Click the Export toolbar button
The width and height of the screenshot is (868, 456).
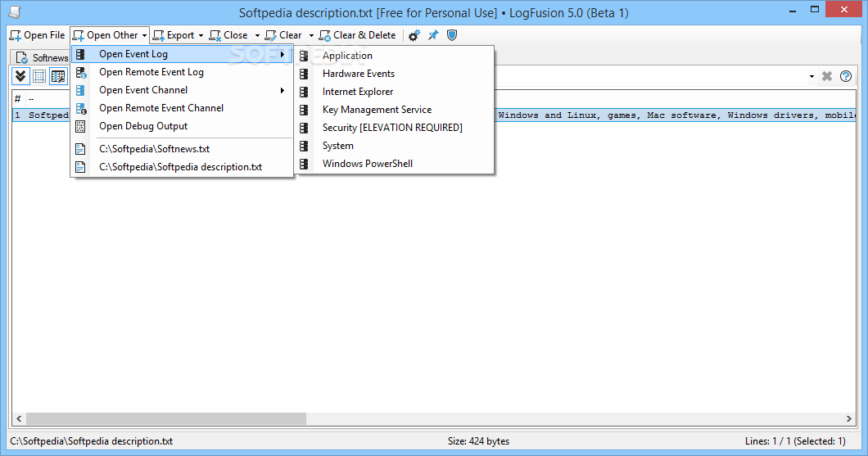point(174,35)
